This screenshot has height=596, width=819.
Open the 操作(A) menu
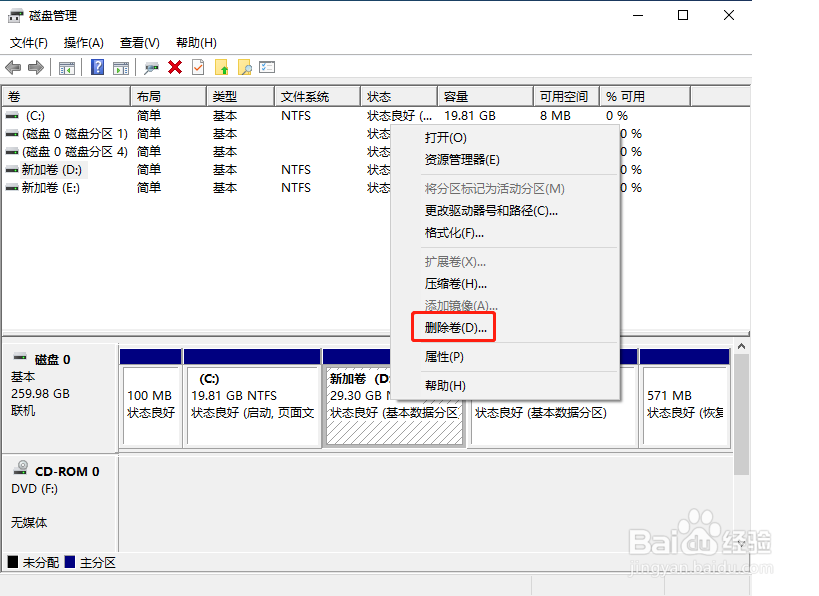(84, 43)
